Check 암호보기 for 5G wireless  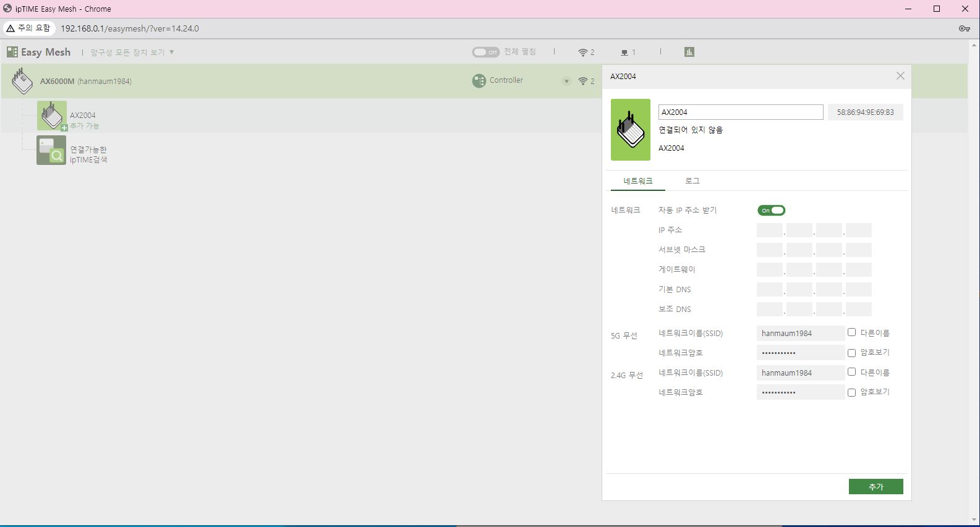coord(851,353)
